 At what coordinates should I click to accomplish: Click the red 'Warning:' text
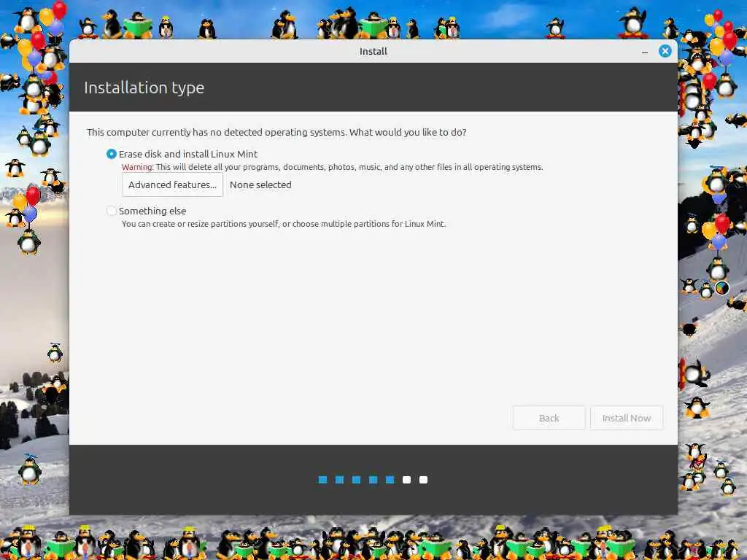point(138,167)
